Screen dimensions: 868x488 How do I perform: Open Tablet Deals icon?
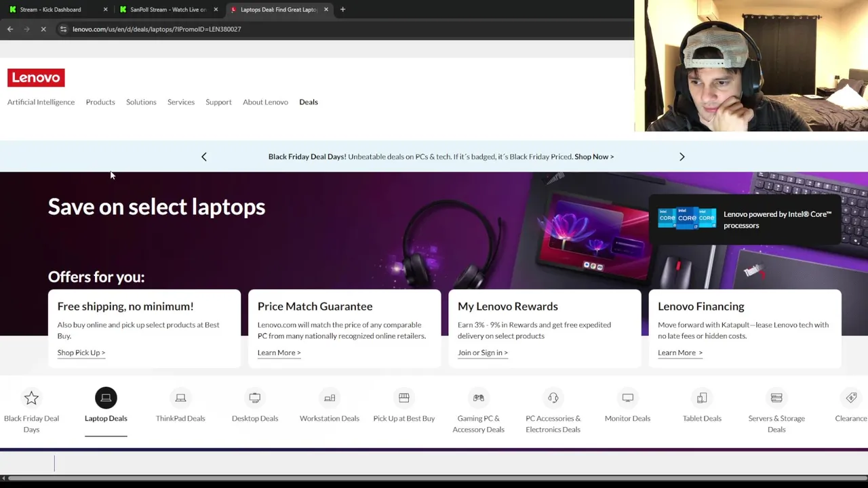[x=702, y=398]
